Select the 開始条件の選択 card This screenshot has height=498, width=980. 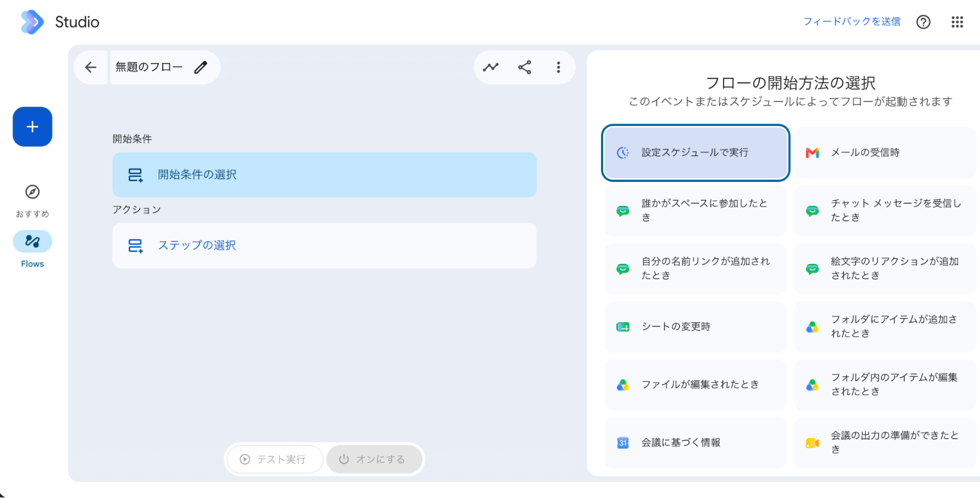click(325, 175)
